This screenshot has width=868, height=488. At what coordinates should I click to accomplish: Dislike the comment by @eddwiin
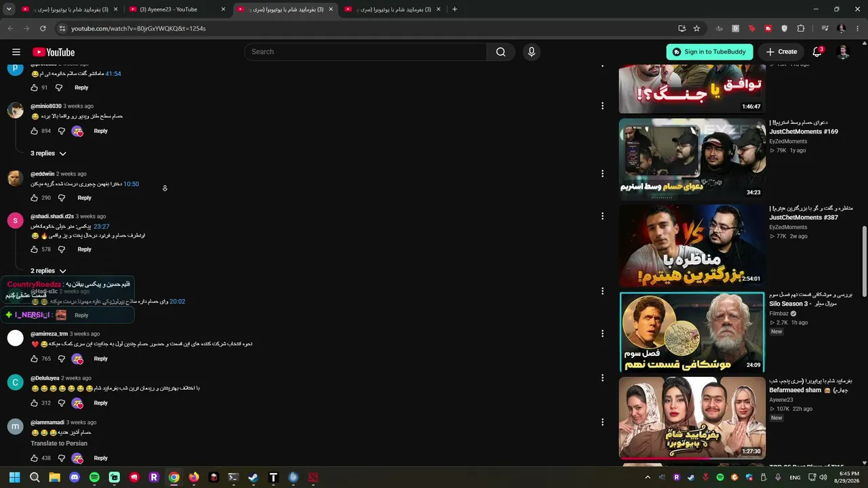tap(62, 198)
